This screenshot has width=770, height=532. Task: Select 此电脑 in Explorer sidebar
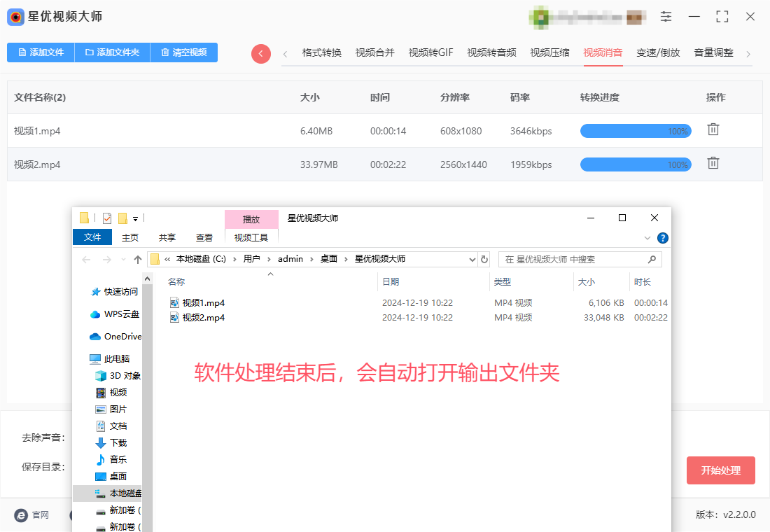click(x=110, y=359)
